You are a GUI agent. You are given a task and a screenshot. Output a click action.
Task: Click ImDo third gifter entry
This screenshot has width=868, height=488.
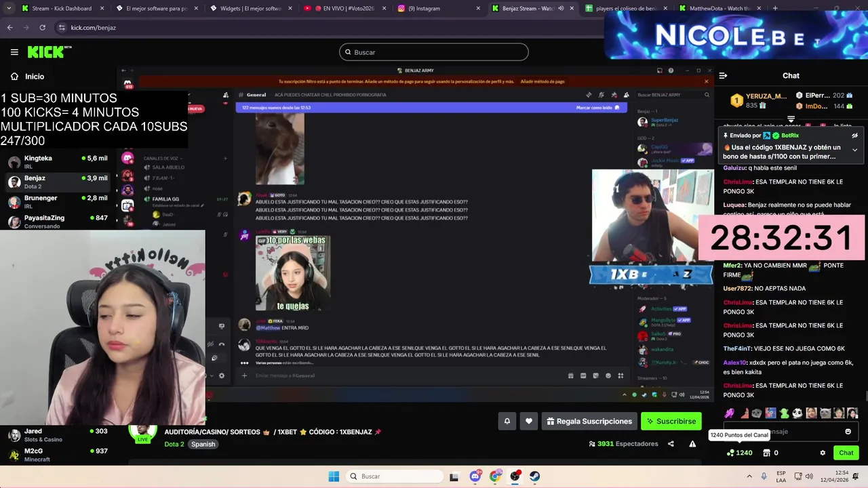[824, 106]
